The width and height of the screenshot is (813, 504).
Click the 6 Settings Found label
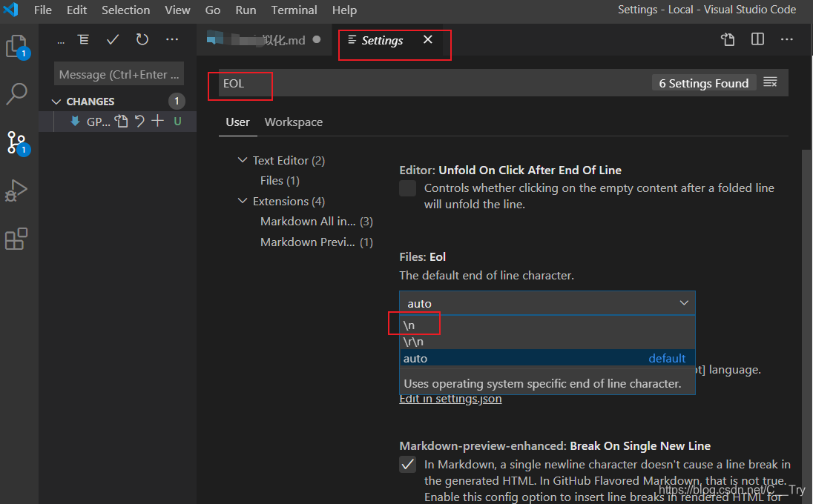(704, 83)
